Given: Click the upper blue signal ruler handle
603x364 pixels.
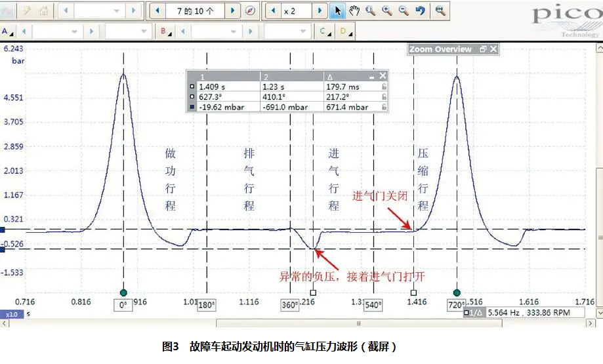Looking at the screenshot, I should (x=3, y=230).
